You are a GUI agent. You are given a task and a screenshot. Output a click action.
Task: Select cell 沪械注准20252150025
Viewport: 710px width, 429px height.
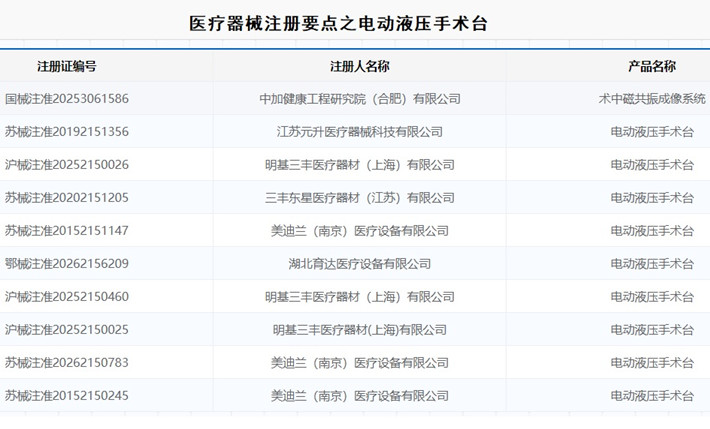(x=67, y=330)
